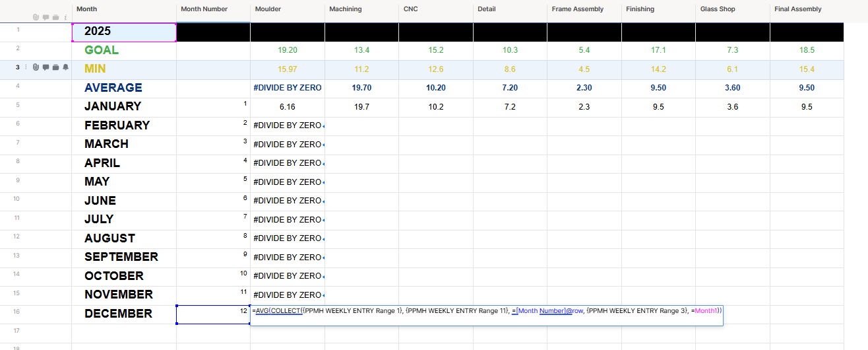This screenshot has height=350, width=868.
Task: Click inside the AVG(COLLECT formula editor
Action: [x=487, y=316]
